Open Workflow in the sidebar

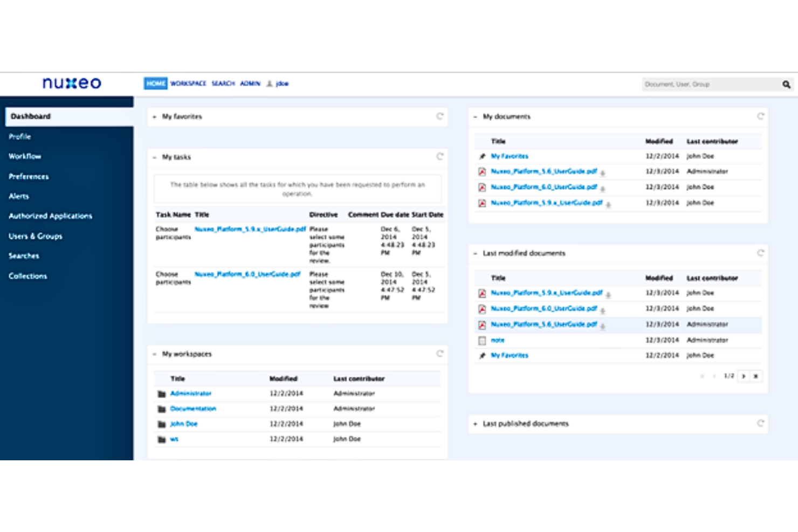(x=25, y=156)
